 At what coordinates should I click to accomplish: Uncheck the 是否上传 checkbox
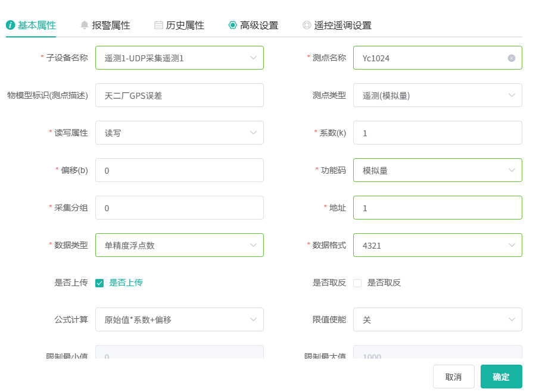click(99, 283)
